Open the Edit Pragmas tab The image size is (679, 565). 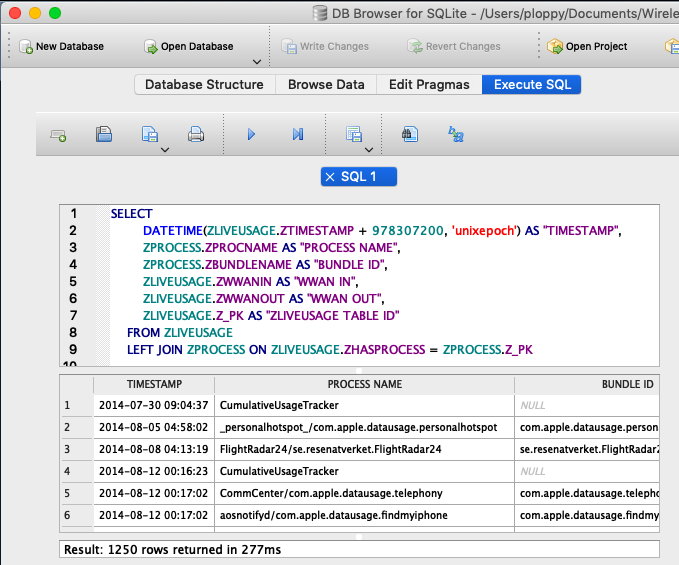tap(429, 84)
